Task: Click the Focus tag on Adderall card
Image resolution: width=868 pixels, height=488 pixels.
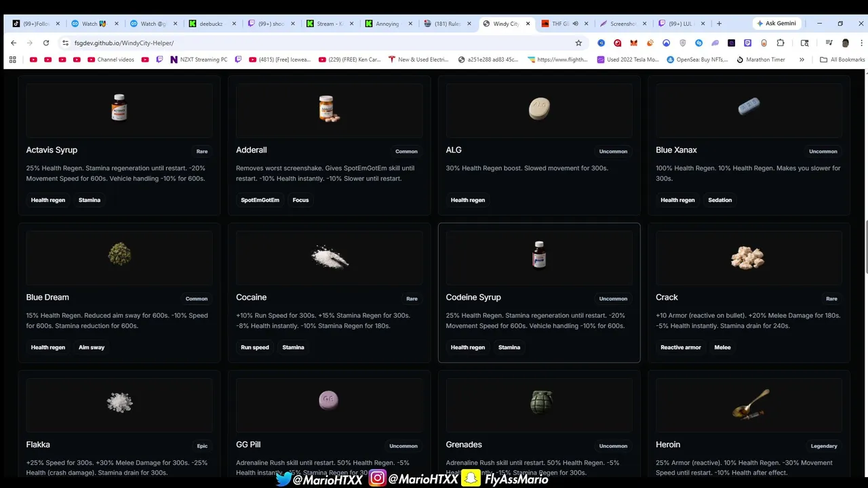Action: [300, 200]
